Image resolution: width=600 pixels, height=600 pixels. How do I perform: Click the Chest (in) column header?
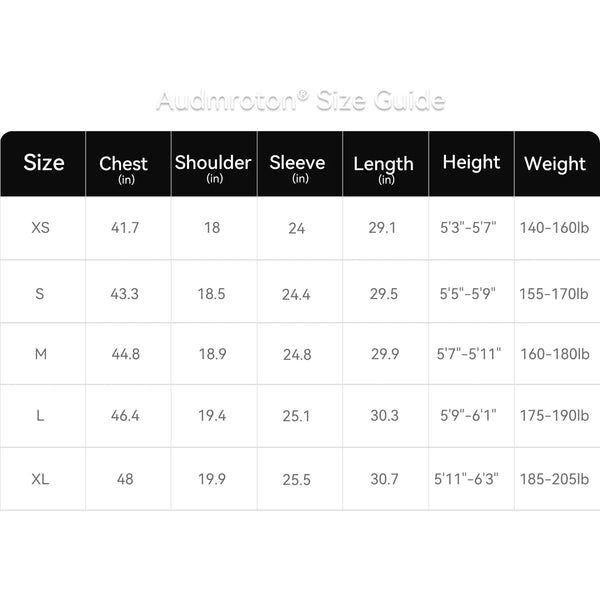pos(128,163)
